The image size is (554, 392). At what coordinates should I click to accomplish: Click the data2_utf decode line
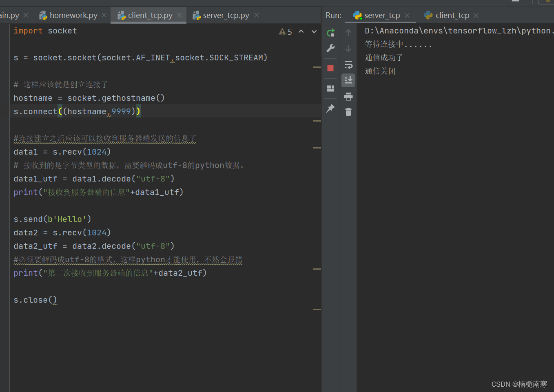pos(94,246)
